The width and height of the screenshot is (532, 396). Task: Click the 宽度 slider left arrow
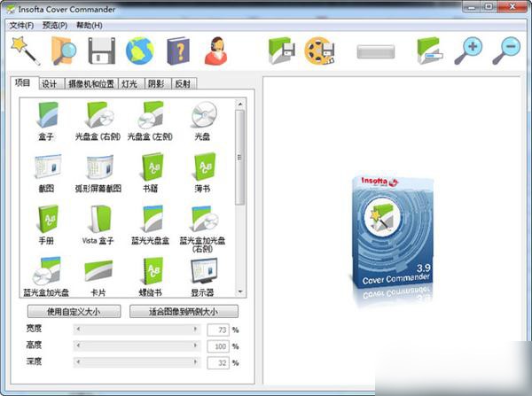point(78,330)
